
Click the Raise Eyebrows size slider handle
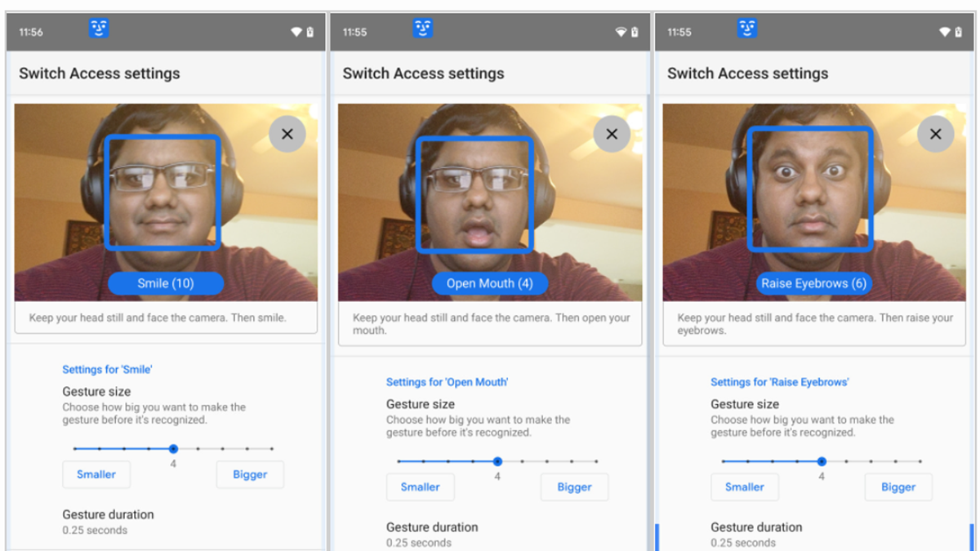pyautogui.click(x=822, y=461)
